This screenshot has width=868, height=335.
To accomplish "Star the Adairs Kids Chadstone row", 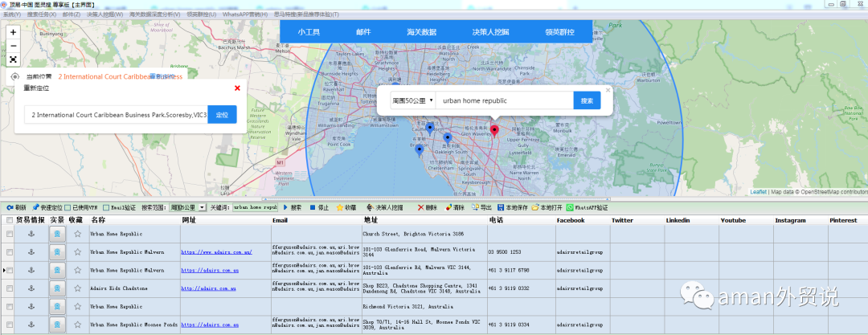I will (77, 288).
